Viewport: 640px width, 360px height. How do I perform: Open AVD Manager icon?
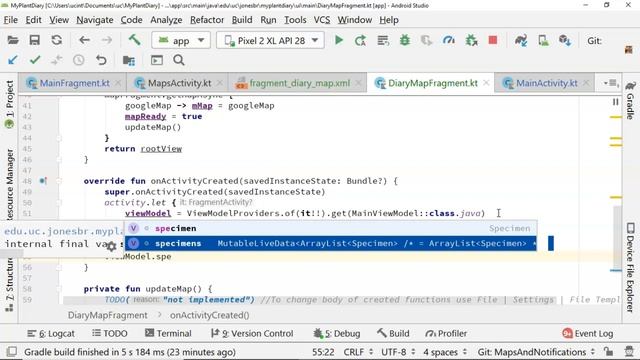(x=543, y=40)
